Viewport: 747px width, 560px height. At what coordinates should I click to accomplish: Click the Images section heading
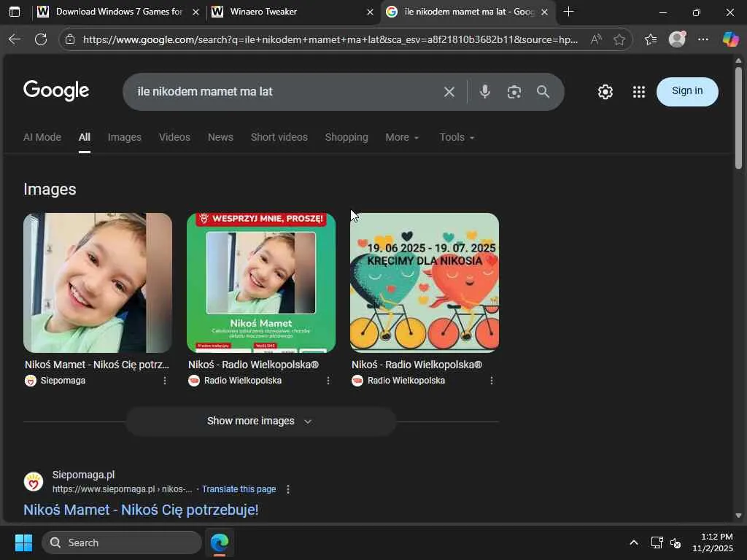point(50,189)
